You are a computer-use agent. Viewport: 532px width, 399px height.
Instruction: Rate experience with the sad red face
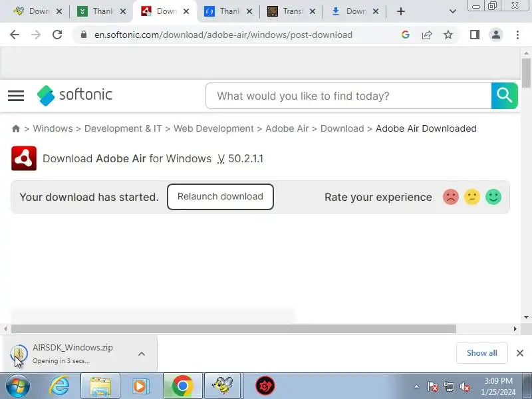click(x=451, y=197)
